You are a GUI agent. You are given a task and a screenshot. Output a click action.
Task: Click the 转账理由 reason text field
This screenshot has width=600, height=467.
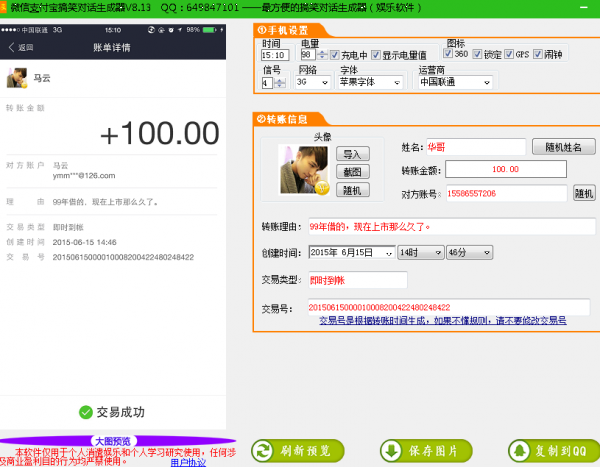pyautogui.click(x=452, y=227)
